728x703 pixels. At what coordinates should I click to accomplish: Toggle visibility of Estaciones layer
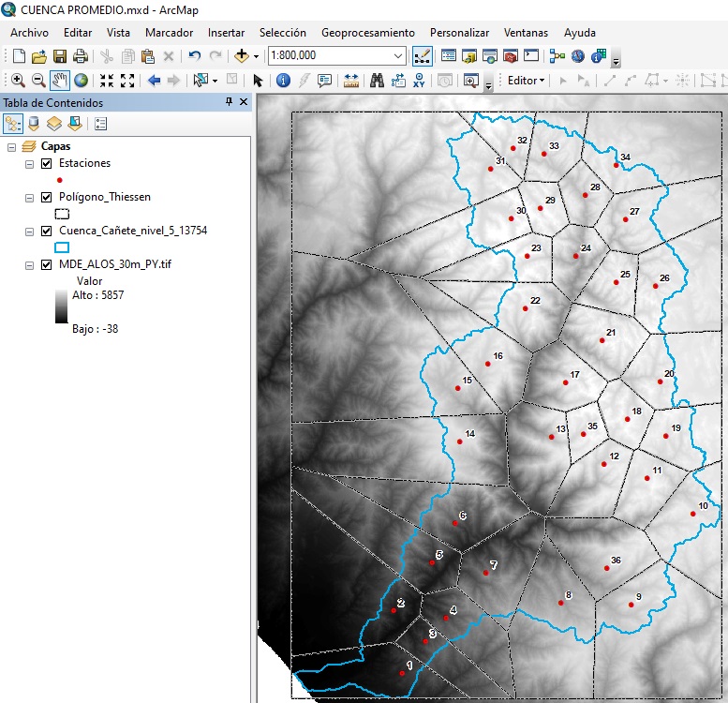[x=47, y=163]
